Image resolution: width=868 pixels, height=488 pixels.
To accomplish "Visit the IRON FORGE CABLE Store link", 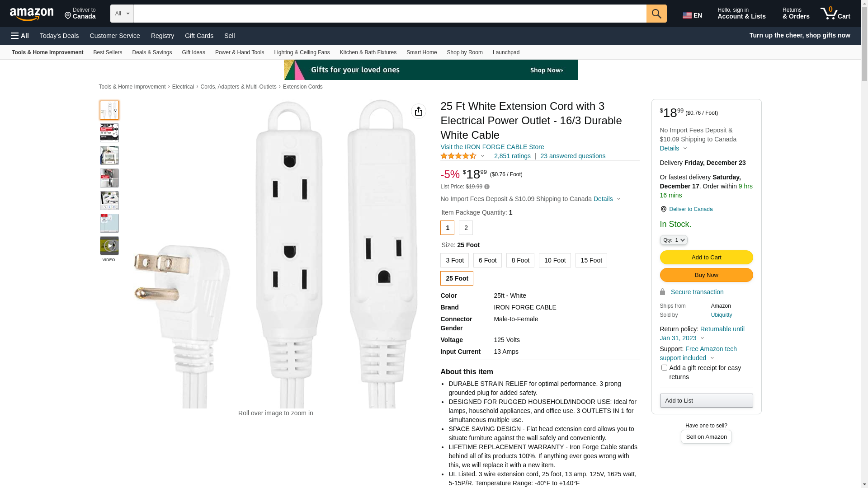I will tap(492, 147).
